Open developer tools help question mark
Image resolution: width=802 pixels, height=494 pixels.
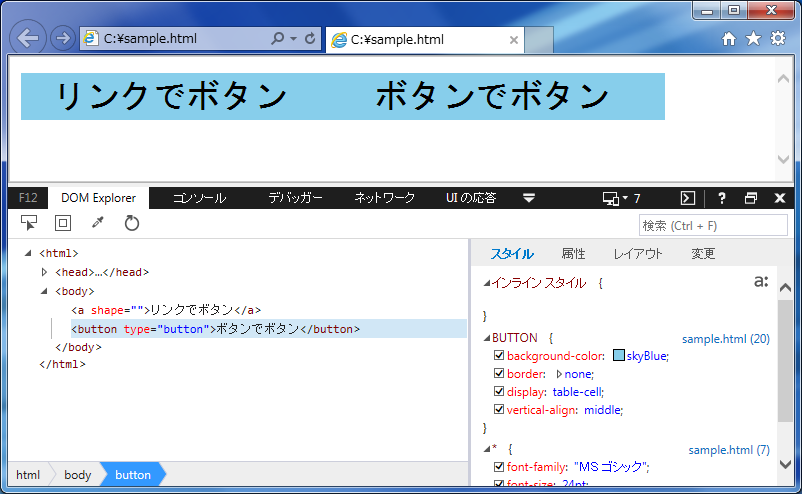(721, 198)
